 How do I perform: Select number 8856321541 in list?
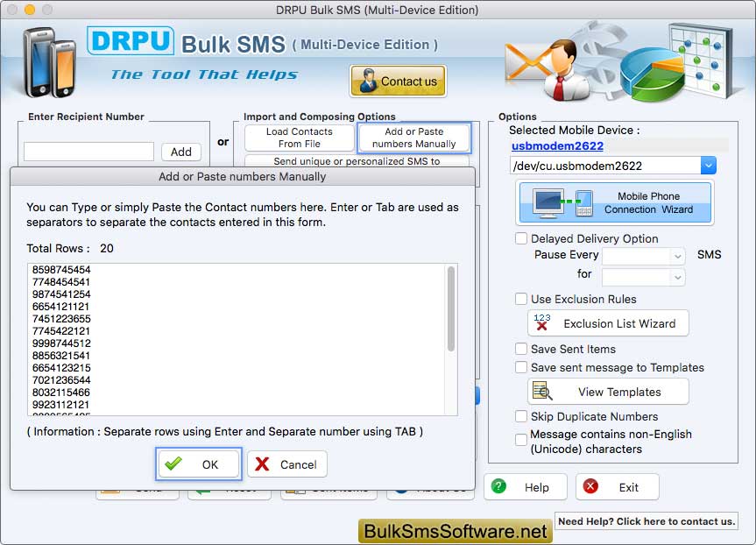coord(61,356)
